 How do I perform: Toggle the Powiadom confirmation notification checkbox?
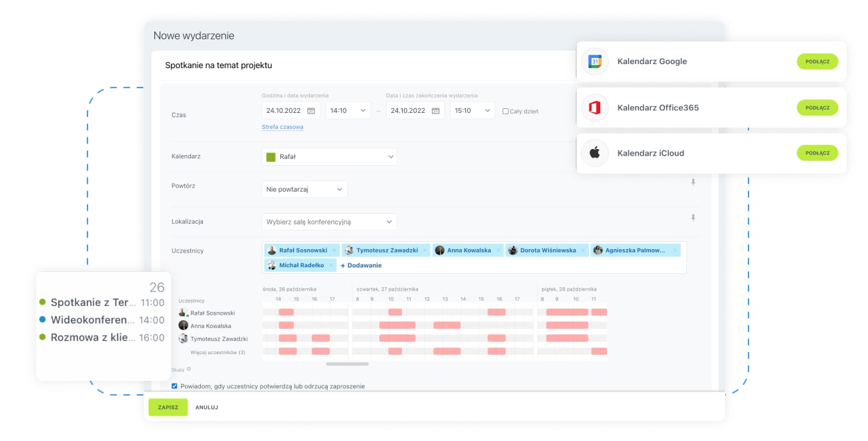(x=175, y=386)
